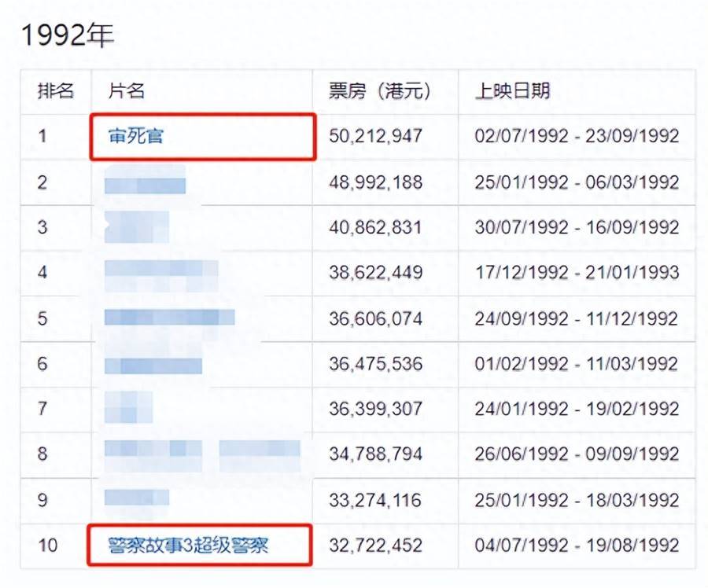The height and width of the screenshot is (588, 708).
Task: Click the blurred film title in rank 2
Action: point(146,183)
